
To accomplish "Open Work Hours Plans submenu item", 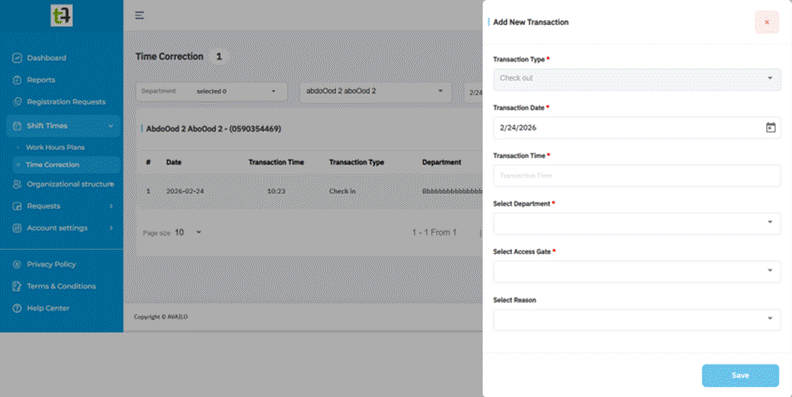I will [55, 147].
